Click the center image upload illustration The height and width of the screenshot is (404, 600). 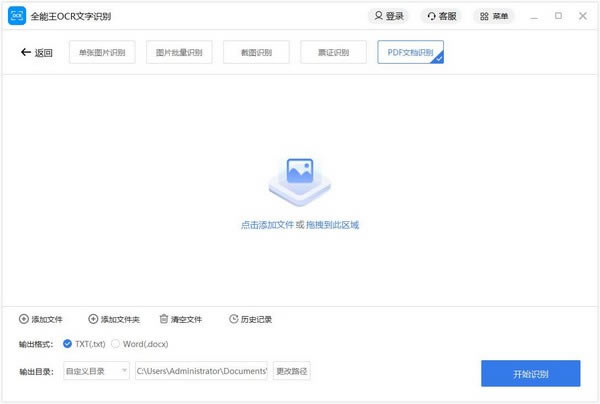300,182
